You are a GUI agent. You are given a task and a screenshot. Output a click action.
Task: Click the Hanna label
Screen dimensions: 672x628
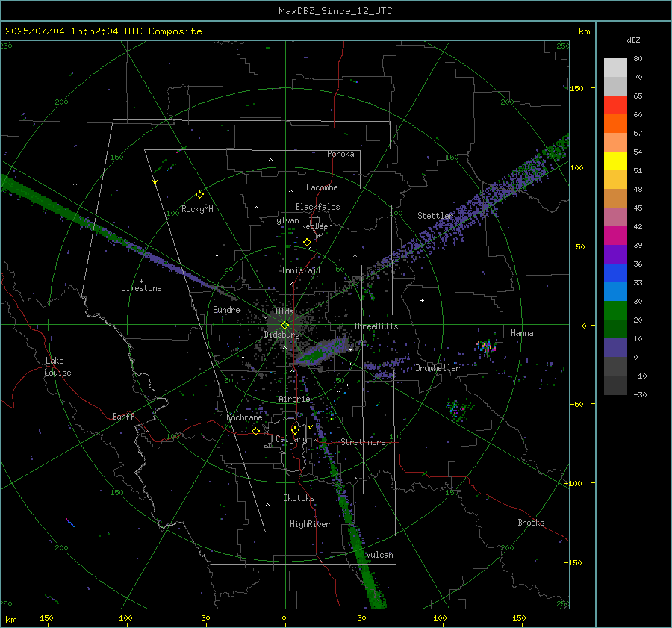(x=522, y=333)
